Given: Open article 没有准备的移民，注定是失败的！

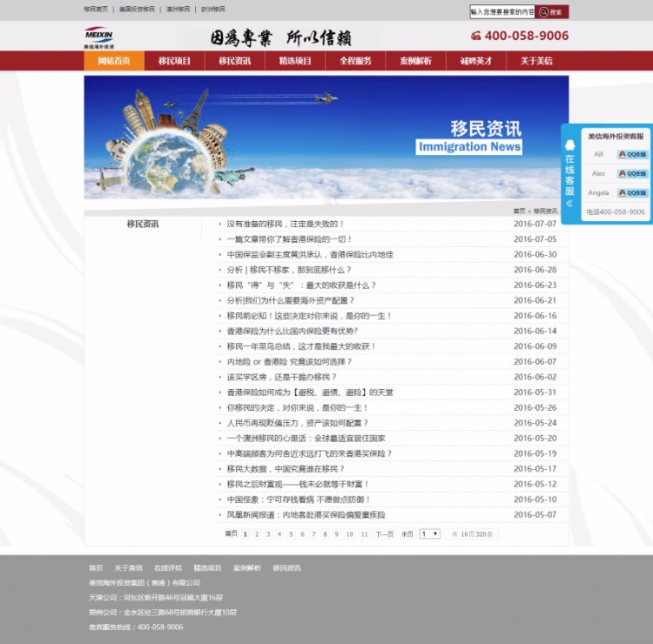Looking at the screenshot, I should tap(286, 224).
